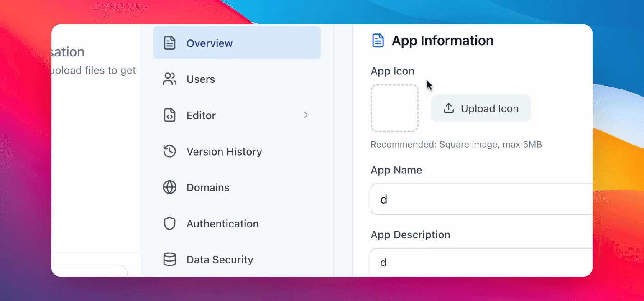Expand the Editor submenu chevron
Image resolution: width=644 pixels, height=301 pixels.
click(x=306, y=115)
